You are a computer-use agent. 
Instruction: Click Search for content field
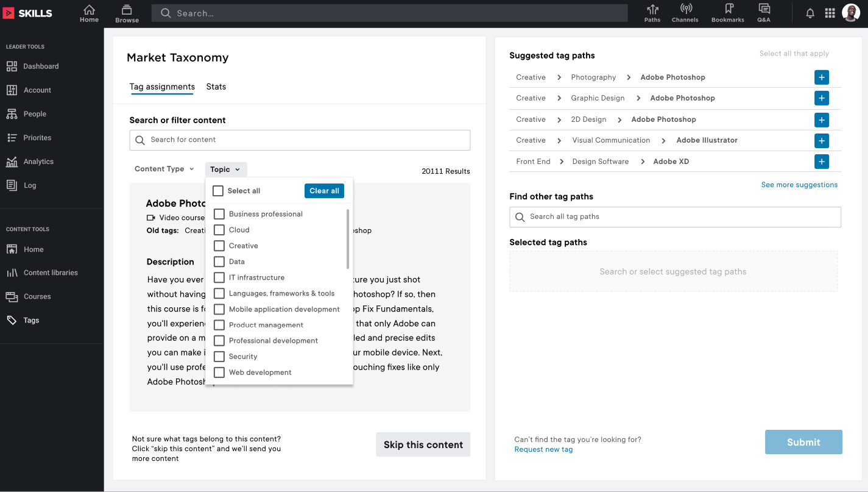tap(300, 140)
